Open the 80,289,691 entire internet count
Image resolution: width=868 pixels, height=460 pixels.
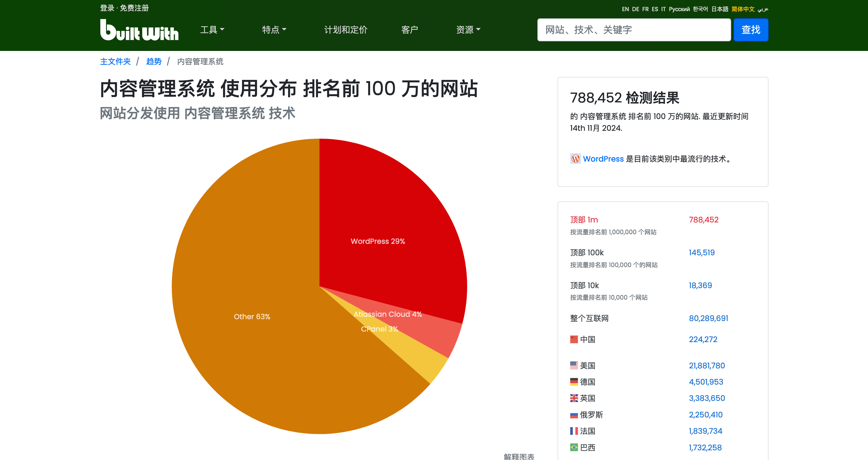[708, 318]
